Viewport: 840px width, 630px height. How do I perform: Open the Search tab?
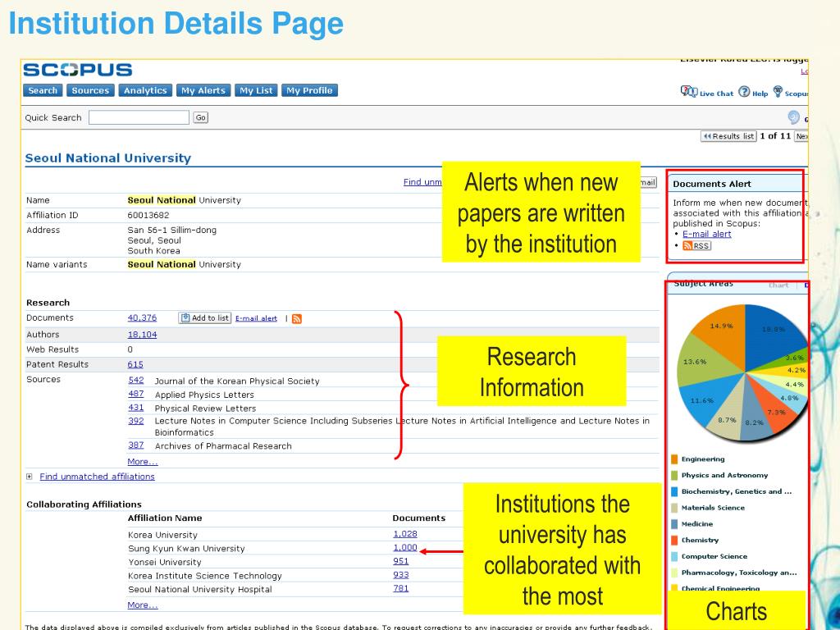click(43, 90)
